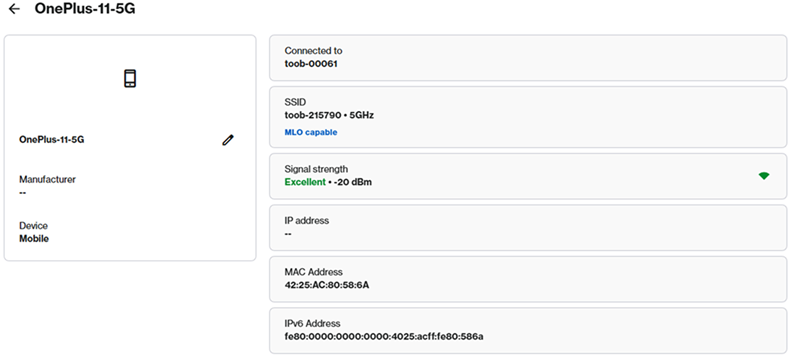This screenshot has height=364, width=800.
Task: Select the Mobile device type value
Action: [34, 238]
